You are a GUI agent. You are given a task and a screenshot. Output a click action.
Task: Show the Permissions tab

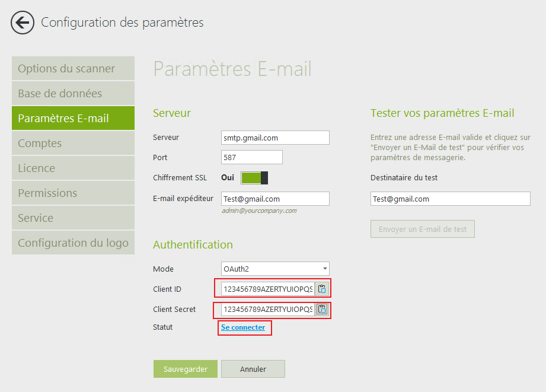point(73,193)
